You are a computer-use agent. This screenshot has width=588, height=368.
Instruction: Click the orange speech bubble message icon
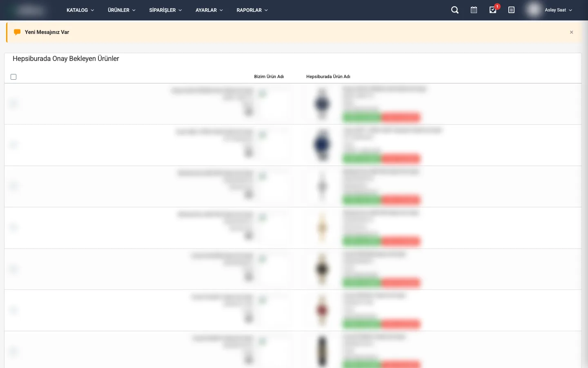[x=17, y=32]
